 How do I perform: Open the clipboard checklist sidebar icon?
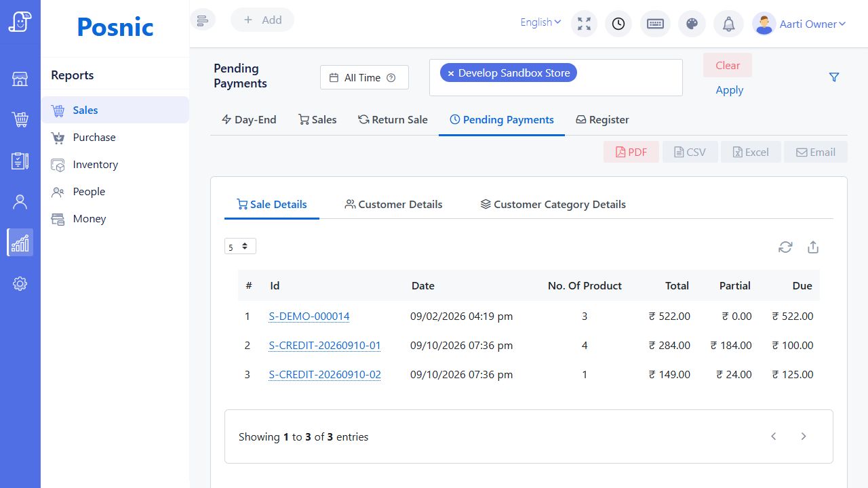tap(20, 161)
